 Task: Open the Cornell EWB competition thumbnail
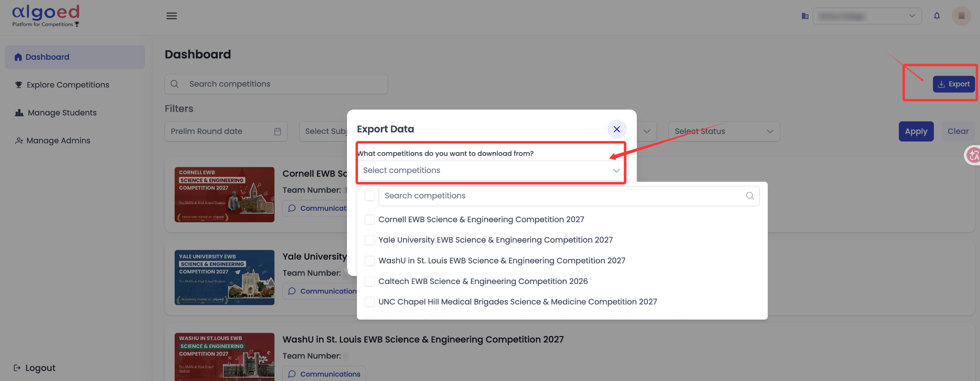[x=224, y=195]
